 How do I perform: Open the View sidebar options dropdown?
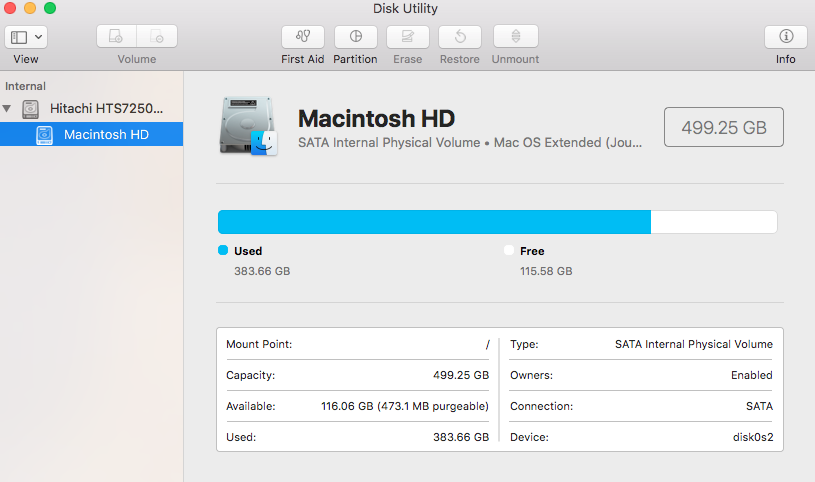pos(38,37)
